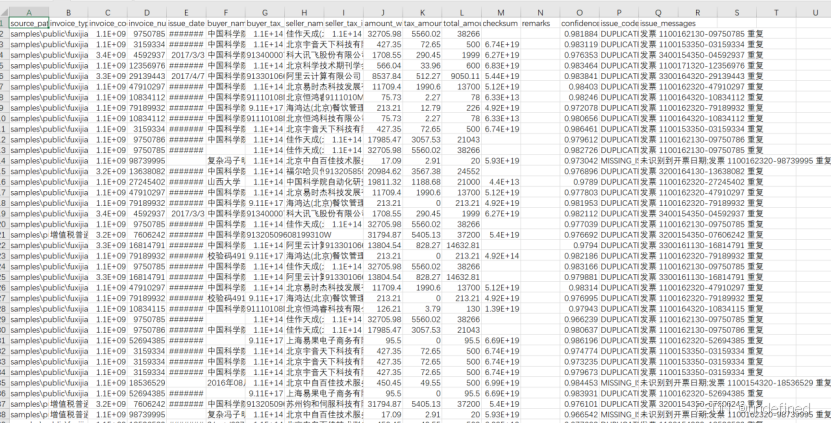This screenshot has height=424, width=831.
Task: Select column H header
Action: (304, 13)
